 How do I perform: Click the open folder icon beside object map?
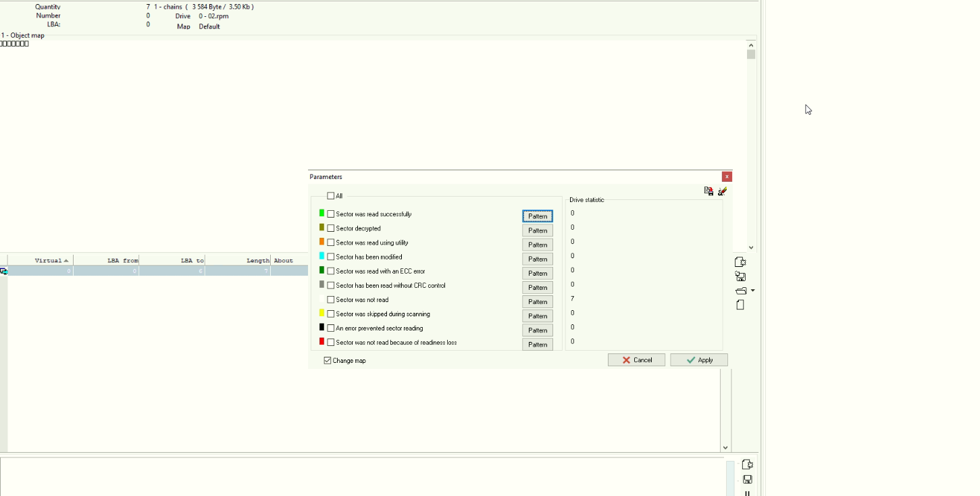[x=741, y=291]
